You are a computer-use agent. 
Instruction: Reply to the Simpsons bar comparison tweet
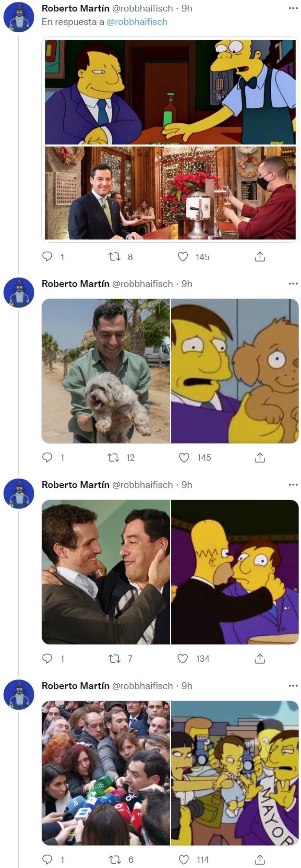pyautogui.click(x=47, y=257)
